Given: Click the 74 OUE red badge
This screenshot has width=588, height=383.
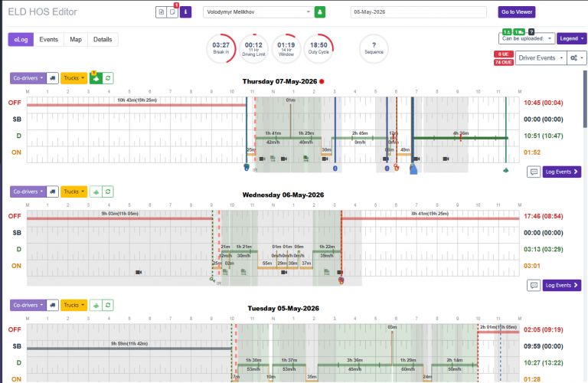Looking at the screenshot, I should tap(503, 62).
